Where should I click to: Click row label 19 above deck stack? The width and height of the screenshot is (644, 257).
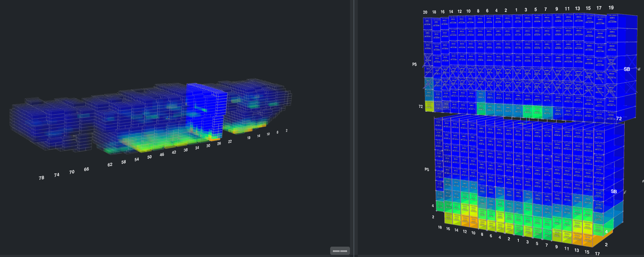click(x=611, y=8)
